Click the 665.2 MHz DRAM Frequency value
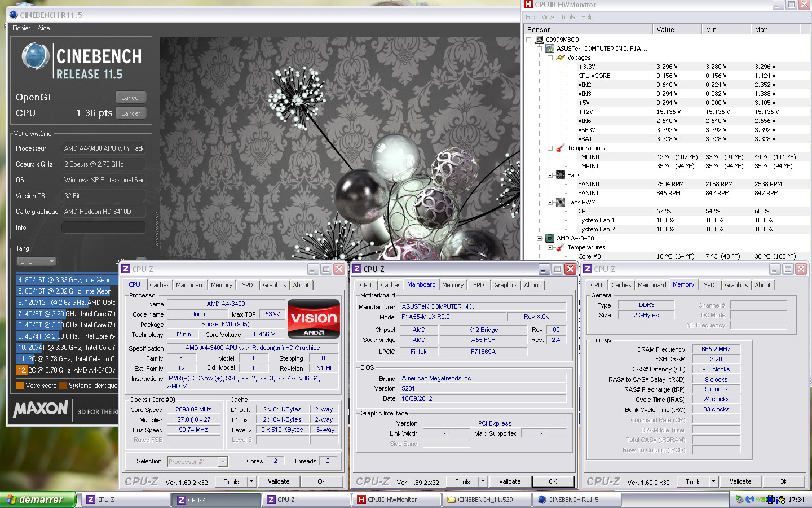 point(716,349)
